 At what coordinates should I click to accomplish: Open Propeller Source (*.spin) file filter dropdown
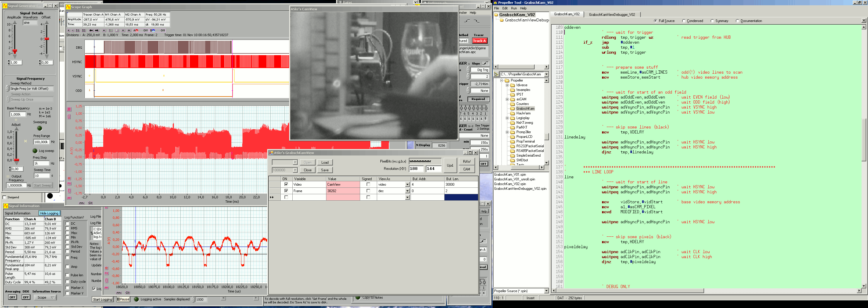(x=546, y=291)
